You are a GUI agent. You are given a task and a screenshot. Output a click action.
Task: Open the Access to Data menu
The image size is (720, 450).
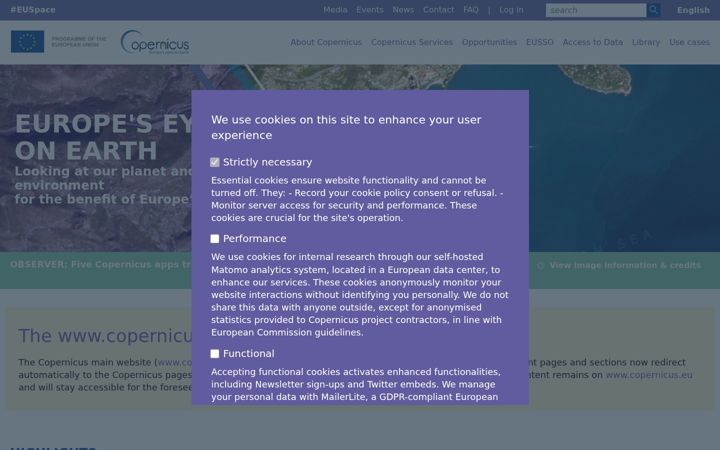[x=593, y=42]
